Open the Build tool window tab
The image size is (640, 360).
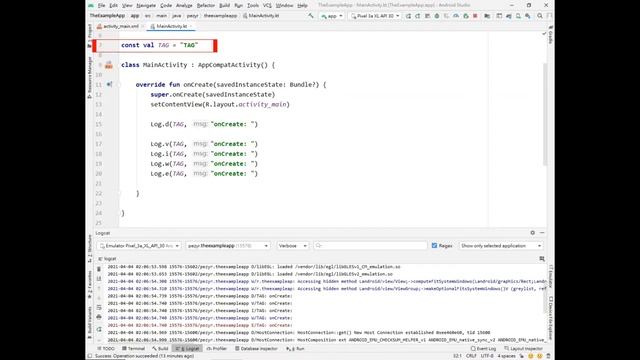point(160,349)
